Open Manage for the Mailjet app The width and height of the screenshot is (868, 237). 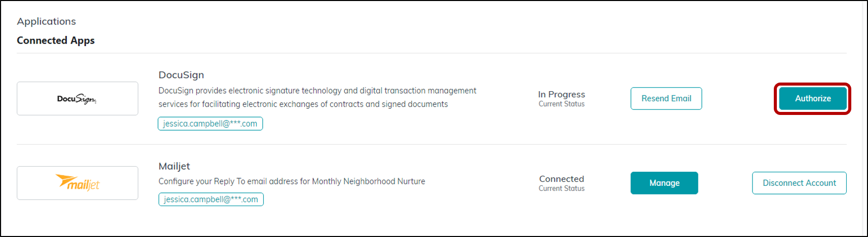(664, 183)
